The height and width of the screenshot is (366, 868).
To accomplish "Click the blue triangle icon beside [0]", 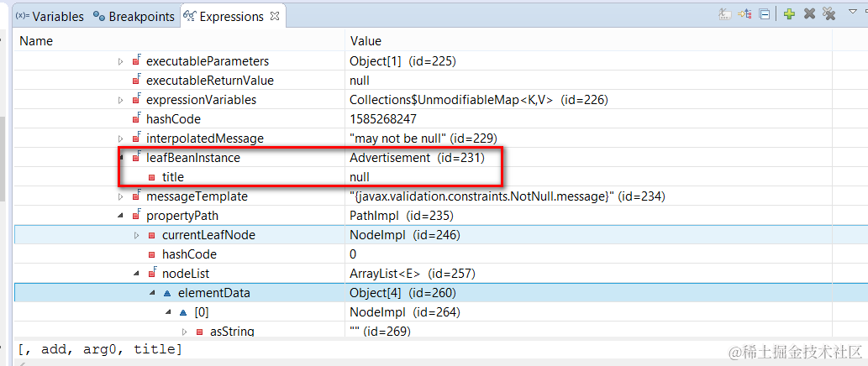I will click(x=184, y=313).
